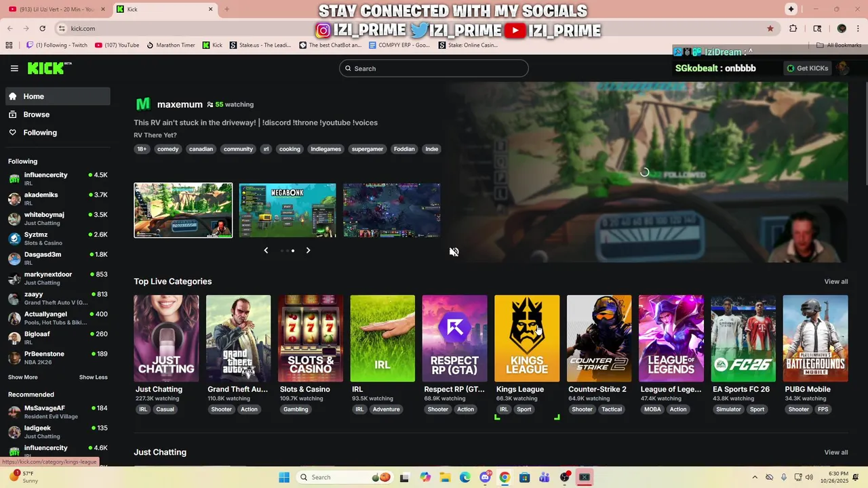Click Gambling tag under Slots & Casino
The height and width of the screenshot is (488, 868).
click(x=296, y=409)
